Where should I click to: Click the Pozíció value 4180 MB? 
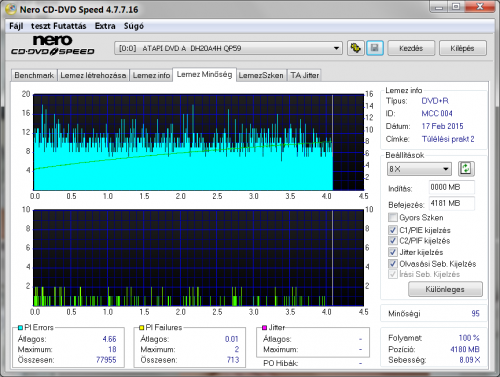point(465,349)
